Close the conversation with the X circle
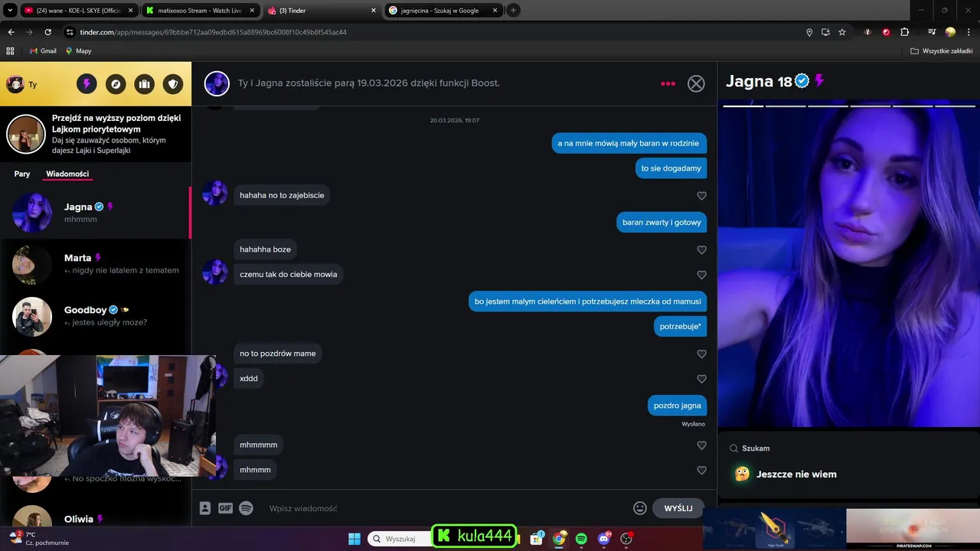980x551 pixels. click(696, 83)
